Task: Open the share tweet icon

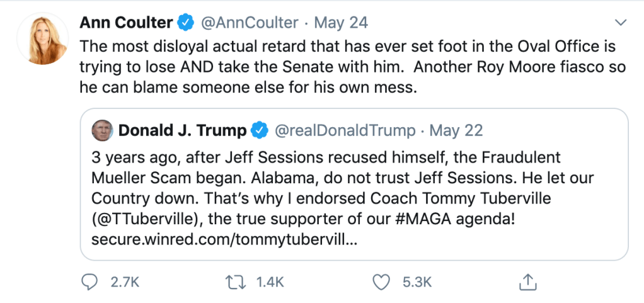Action: pyautogui.click(x=528, y=282)
